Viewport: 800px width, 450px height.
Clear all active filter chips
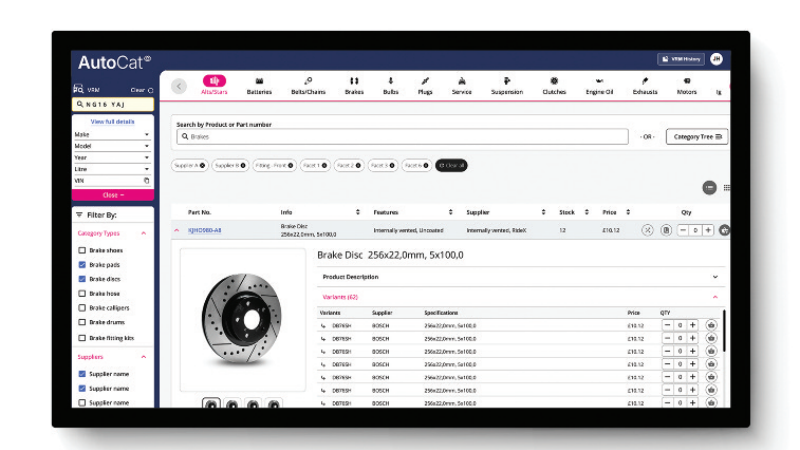[x=451, y=165]
